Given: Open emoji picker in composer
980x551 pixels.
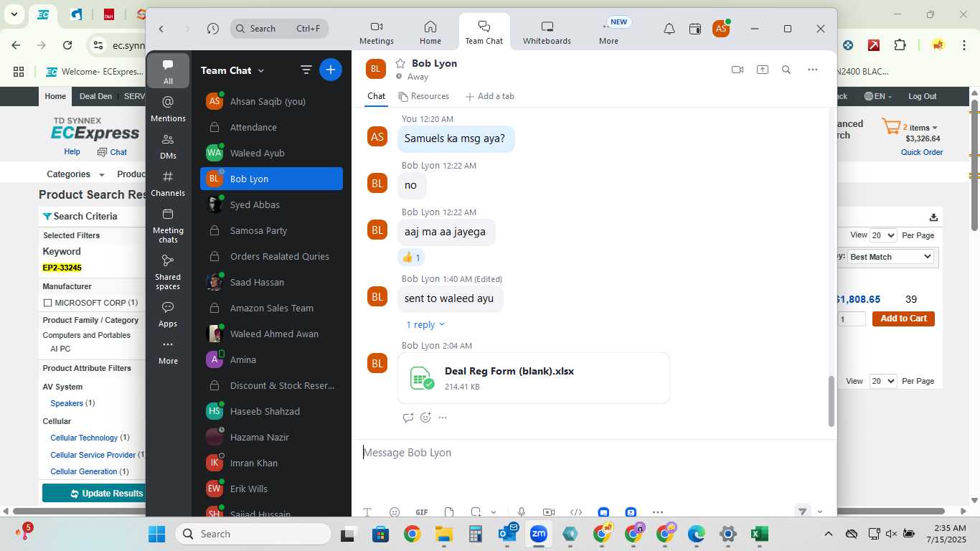Looking at the screenshot, I should 394,512.
